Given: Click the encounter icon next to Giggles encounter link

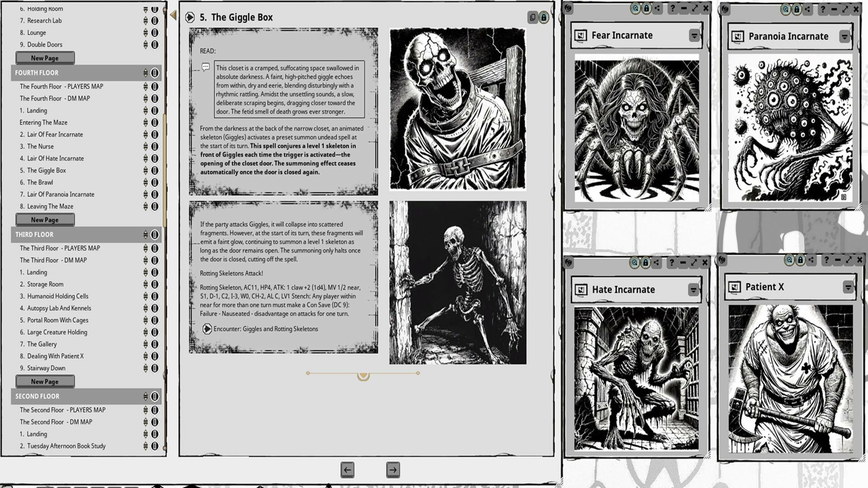Looking at the screenshot, I should pyautogui.click(x=208, y=329).
